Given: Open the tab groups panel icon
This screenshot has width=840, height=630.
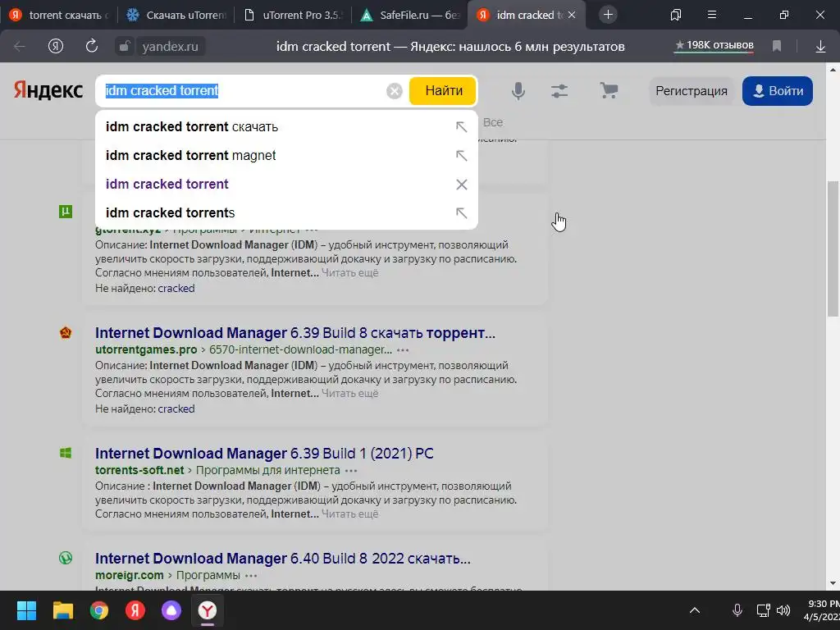Looking at the screenshot, I should click(x=676, y=15).
